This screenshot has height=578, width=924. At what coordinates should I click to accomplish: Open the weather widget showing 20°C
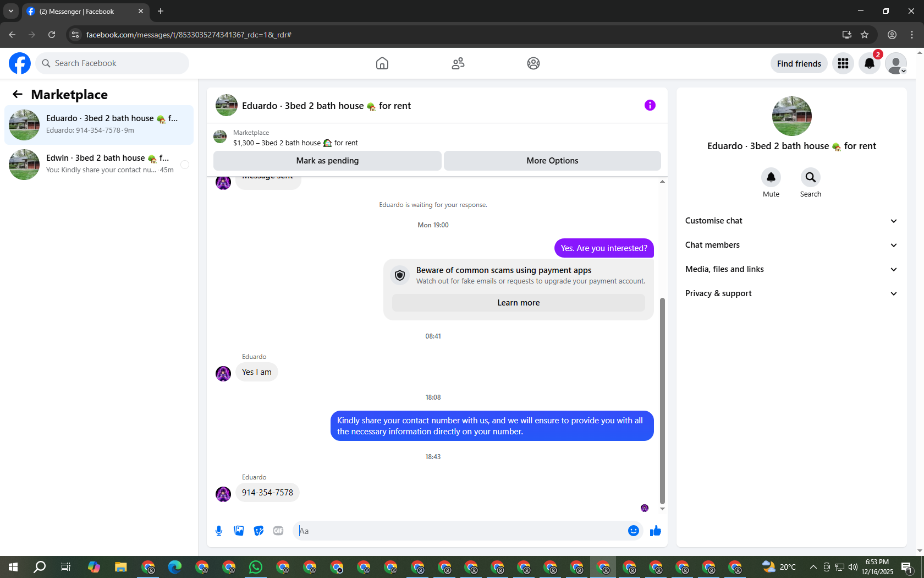[x=779, y=567]
